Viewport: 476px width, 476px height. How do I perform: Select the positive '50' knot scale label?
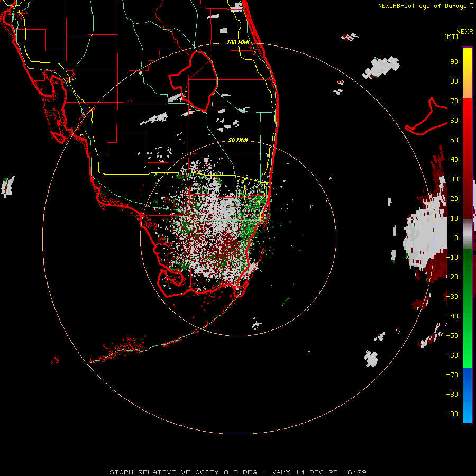(x=454, y=140)
